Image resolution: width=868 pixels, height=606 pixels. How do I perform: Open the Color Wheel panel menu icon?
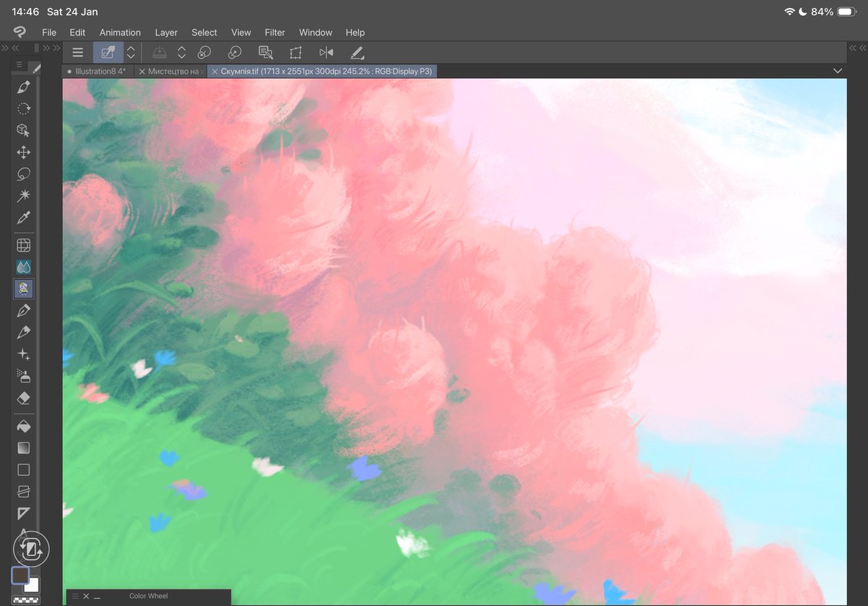[x=74, y=596]
